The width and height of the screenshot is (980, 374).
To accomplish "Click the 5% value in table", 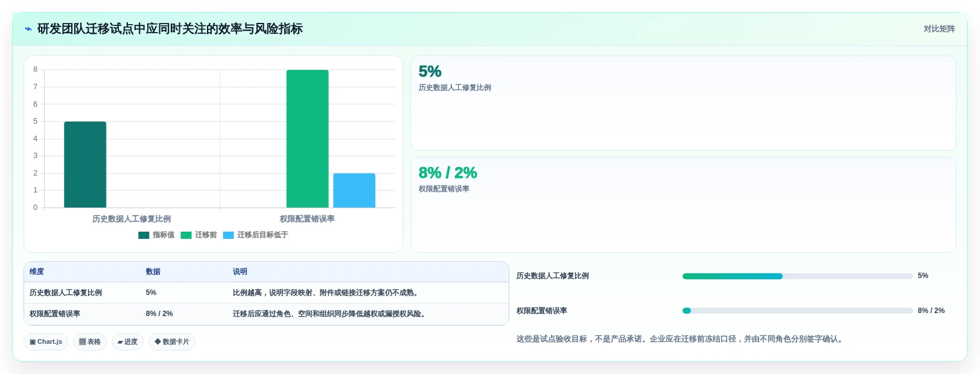I will point(151,293).
